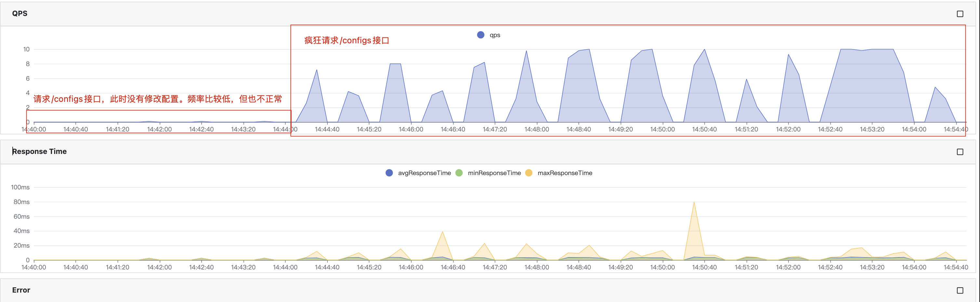
Task: Click the 14:52:00 tick label on Response Time axis
Action: point(788,267)
